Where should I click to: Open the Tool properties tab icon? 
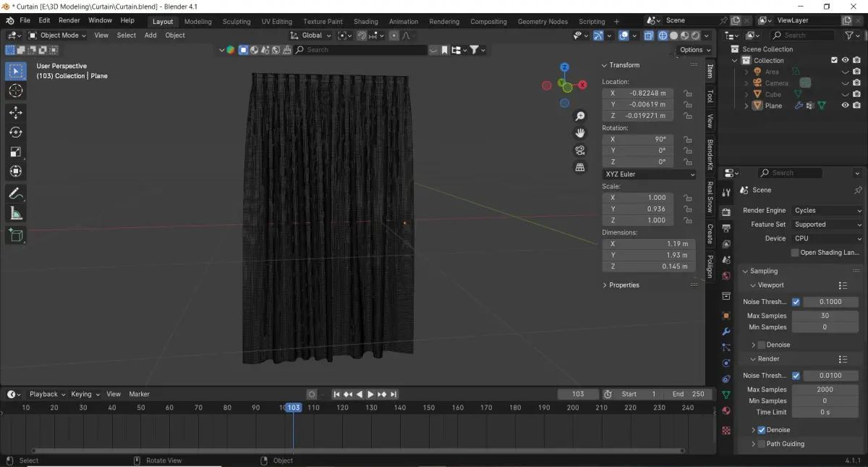726,193
